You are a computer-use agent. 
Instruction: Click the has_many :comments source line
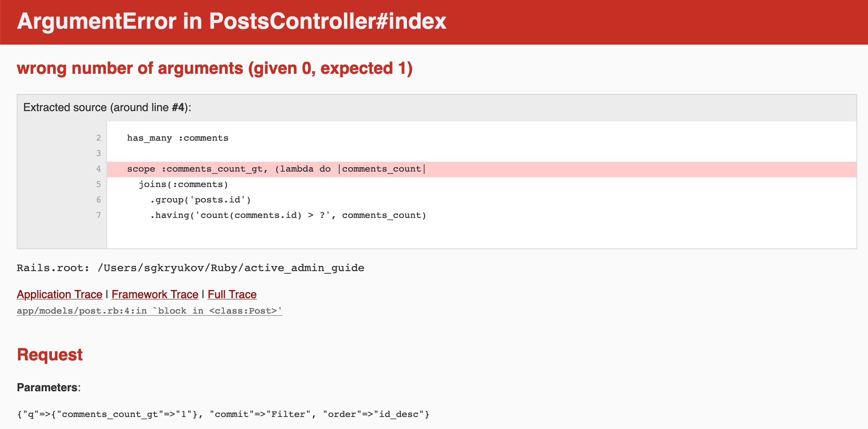coord(178,138)
